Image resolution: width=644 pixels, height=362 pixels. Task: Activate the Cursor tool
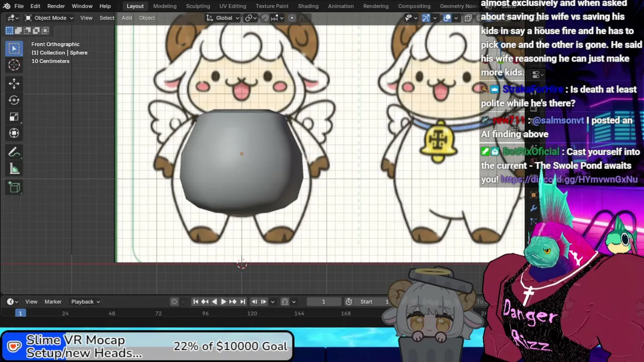(x=14, y=65)
